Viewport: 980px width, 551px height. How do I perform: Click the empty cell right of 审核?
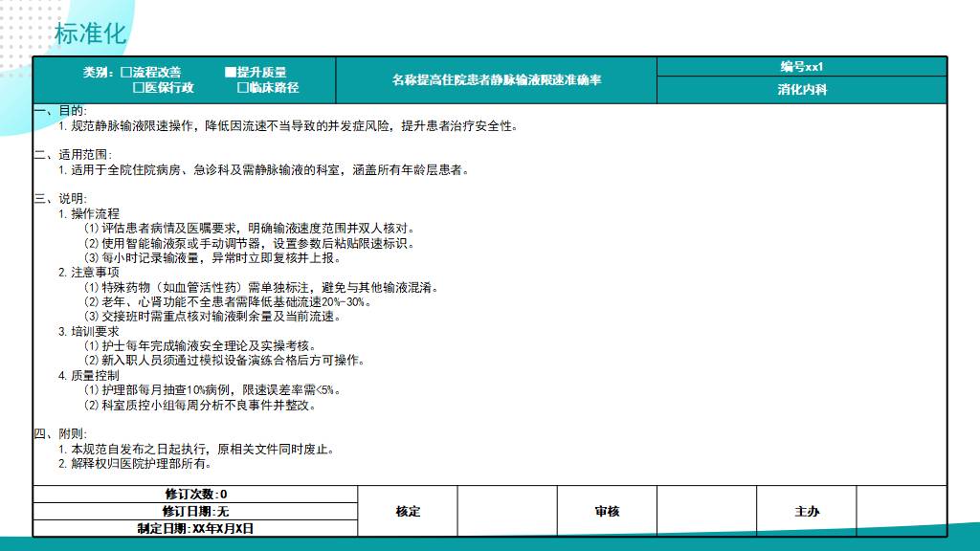[x=706, y=511]
